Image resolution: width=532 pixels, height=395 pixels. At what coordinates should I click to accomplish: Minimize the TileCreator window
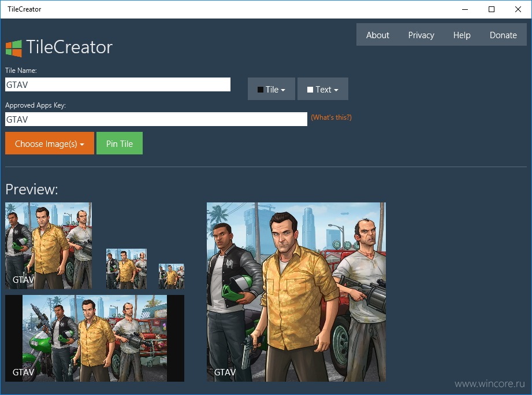click(465, 9)
